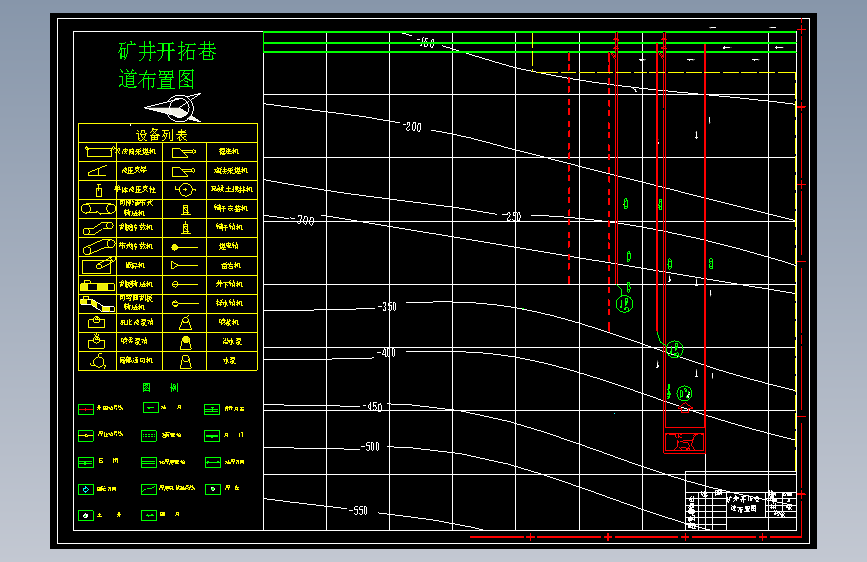
Task: Select the red upward arrow symbol in the drawing
Action: [x=685, y=408]
